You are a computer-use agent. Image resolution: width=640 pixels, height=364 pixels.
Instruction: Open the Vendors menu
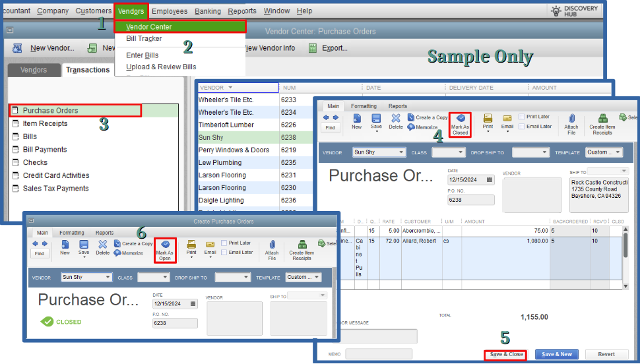[131, 11]
